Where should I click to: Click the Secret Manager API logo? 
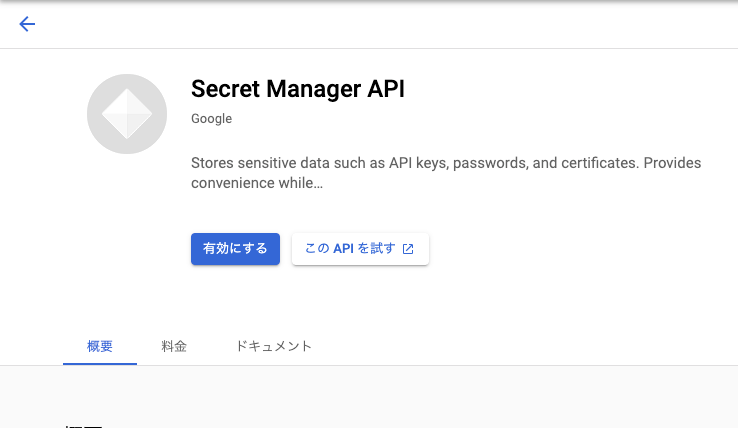127,114
